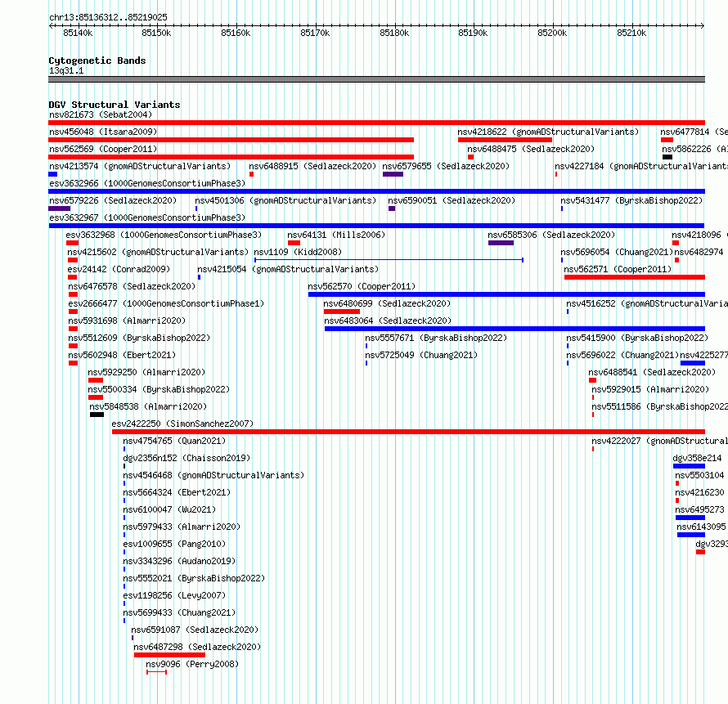
Task: Click the nsv5725049 (Chuang2021) label
Action: 421,355
